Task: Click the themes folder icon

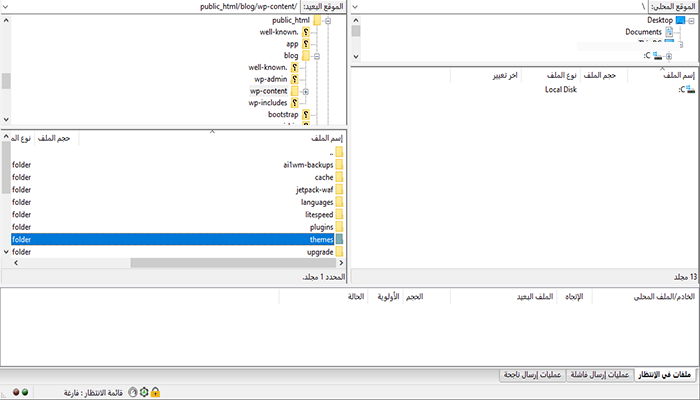Action: pyautogui.click(x=339, y=240)
